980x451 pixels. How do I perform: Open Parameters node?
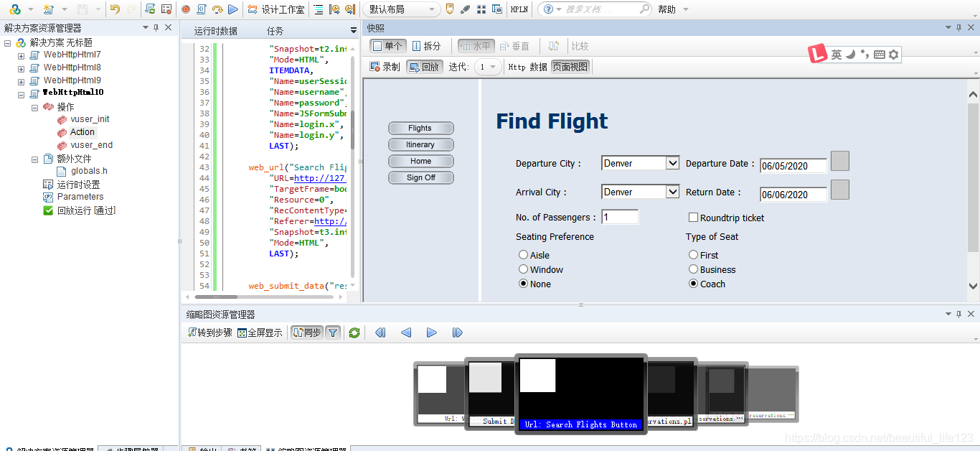[x=80, y=197]
